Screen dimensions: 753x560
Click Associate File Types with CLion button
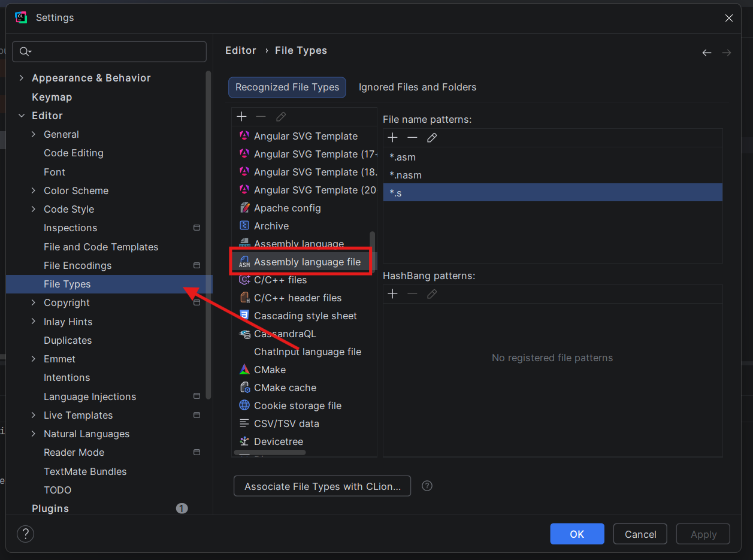point(322,486)
